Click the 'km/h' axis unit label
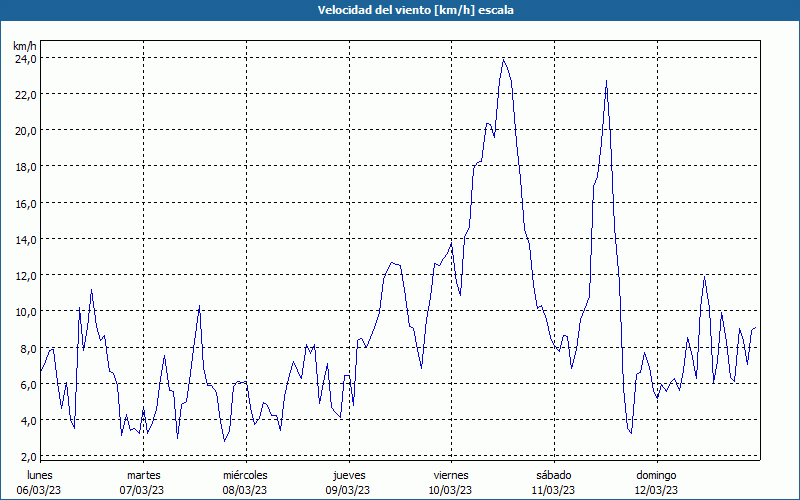Image resolution: width=800 pixels, height=500 pixels. [25, 46]
